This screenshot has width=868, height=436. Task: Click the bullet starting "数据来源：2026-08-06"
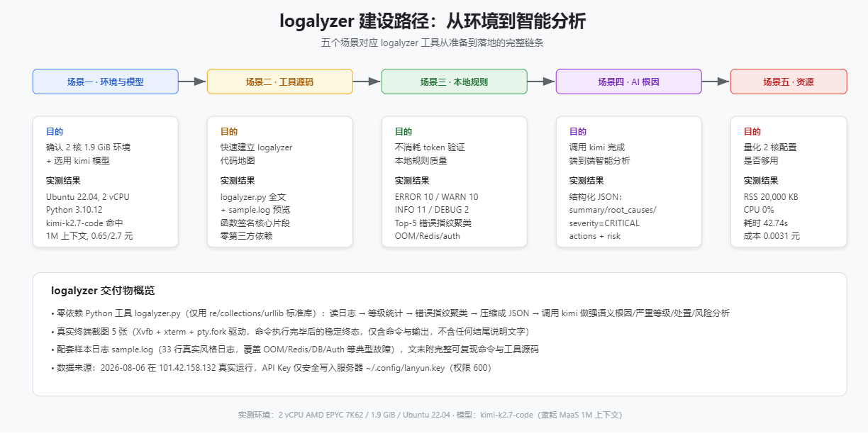tap(271, 369)
